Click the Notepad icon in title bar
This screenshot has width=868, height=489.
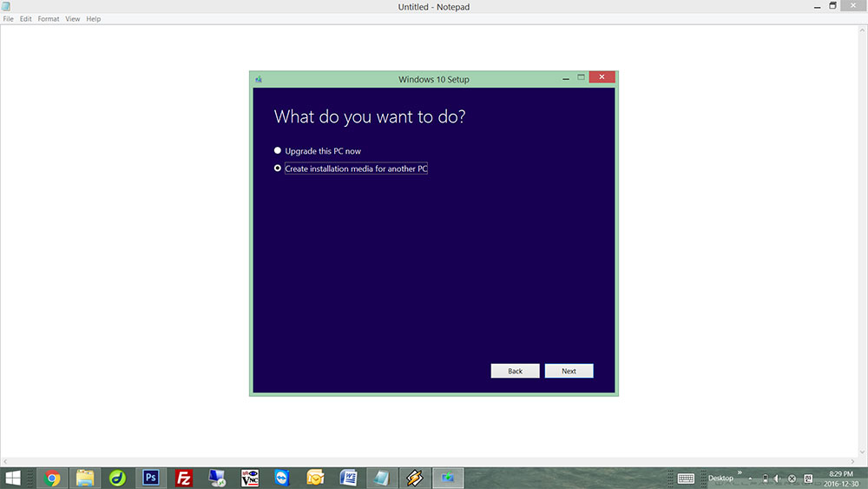[x=6, y=7]
